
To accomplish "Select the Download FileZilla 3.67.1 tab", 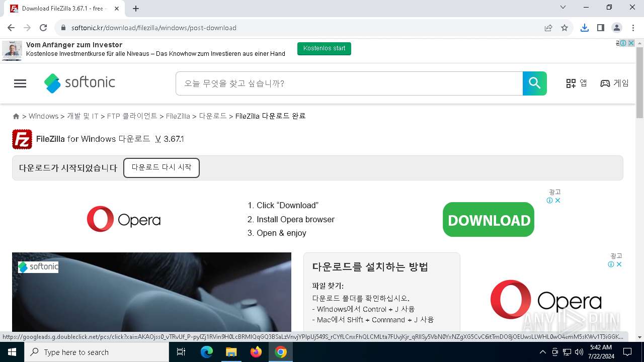I will point(64,9).
